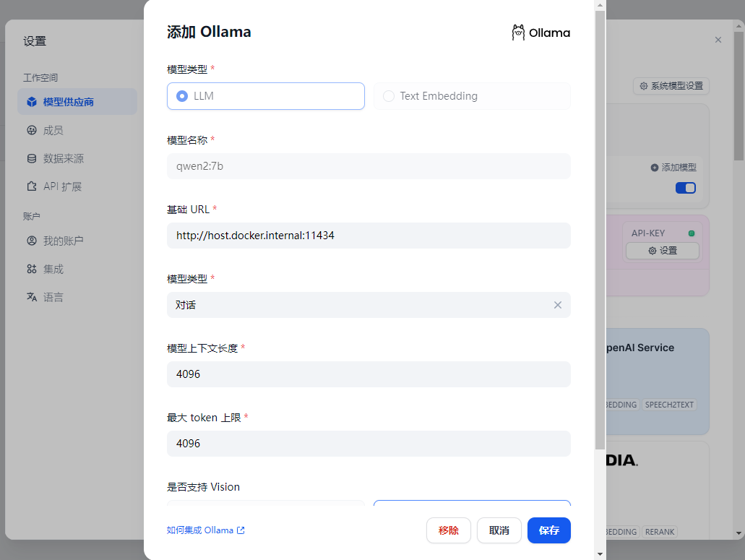Viewport: 745px width, 560px height.
Task: Toggle the blue provider enable switch
Action: pos(686,188)
